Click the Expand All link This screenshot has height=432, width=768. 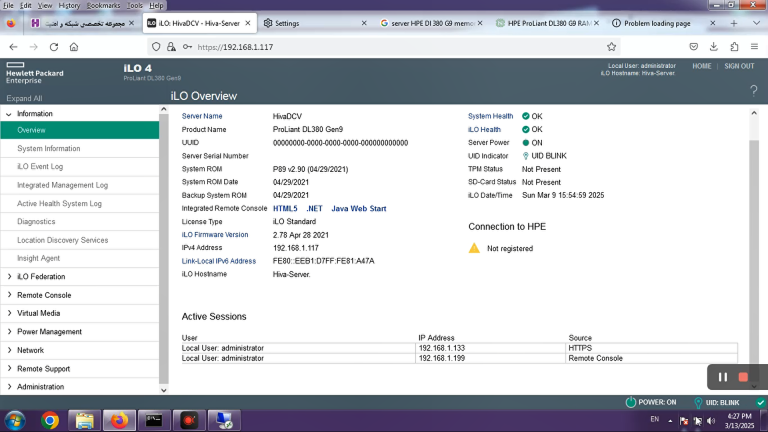point(24,98)
